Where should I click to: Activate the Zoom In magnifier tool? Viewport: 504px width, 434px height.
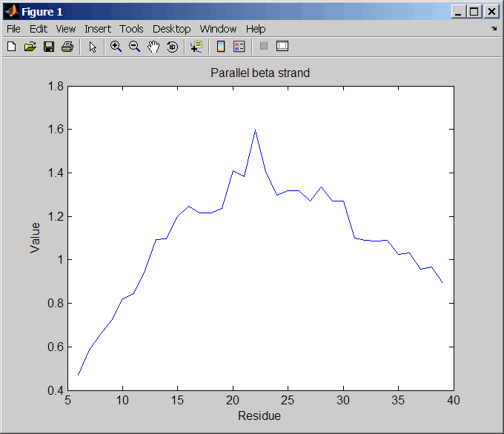coord(116,47)
